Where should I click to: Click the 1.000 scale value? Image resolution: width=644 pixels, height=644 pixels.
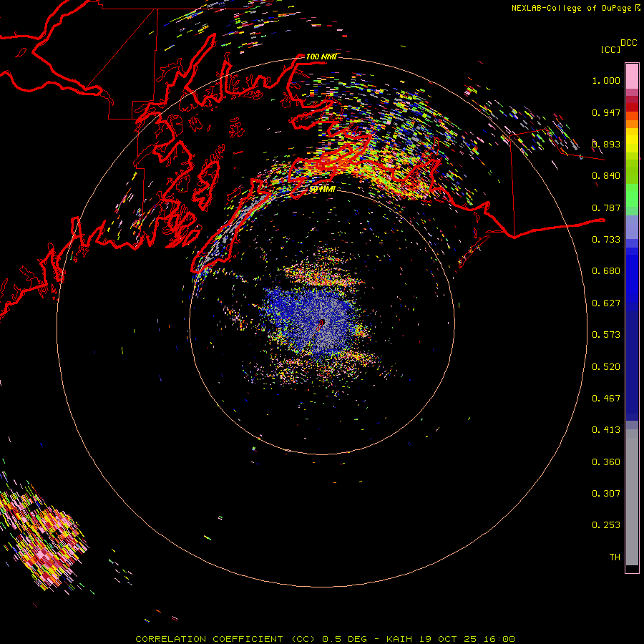pyautogui.click(x=606, y=80)
